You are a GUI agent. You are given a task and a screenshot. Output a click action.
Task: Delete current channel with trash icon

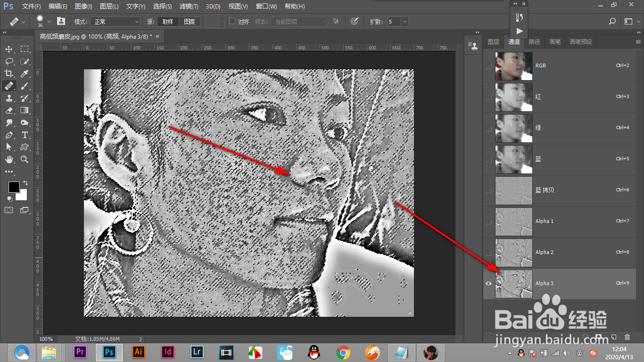tap(627, 337)
